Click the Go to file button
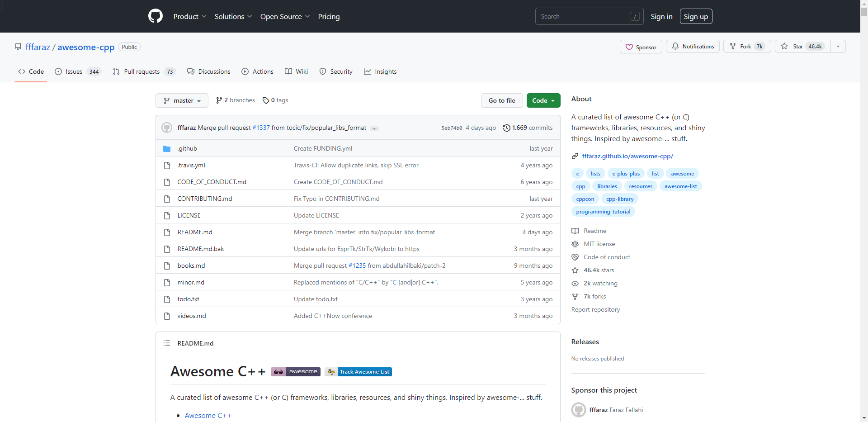Image resolution: width=868 pixels, height=422 pixels. pos(502,100)
